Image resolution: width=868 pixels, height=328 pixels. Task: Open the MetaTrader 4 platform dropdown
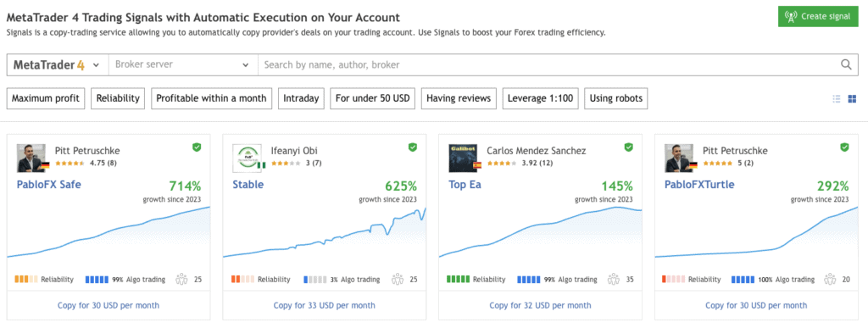(58, 64)
